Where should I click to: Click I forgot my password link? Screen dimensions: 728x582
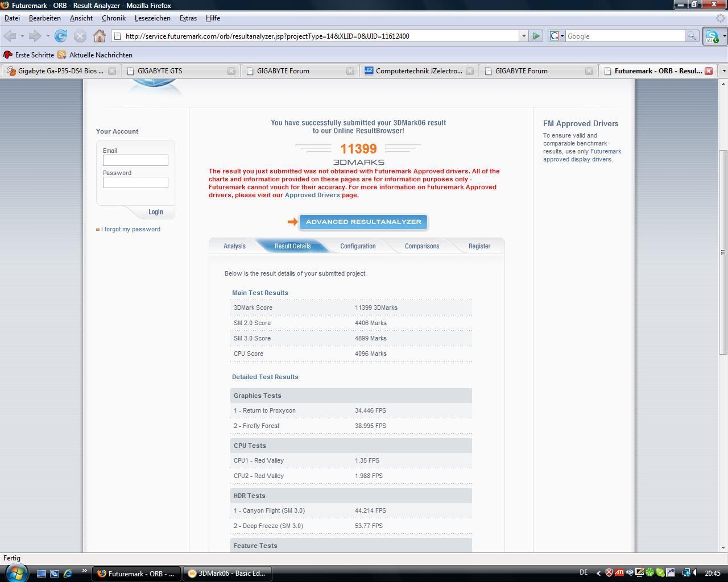point(131,229)
